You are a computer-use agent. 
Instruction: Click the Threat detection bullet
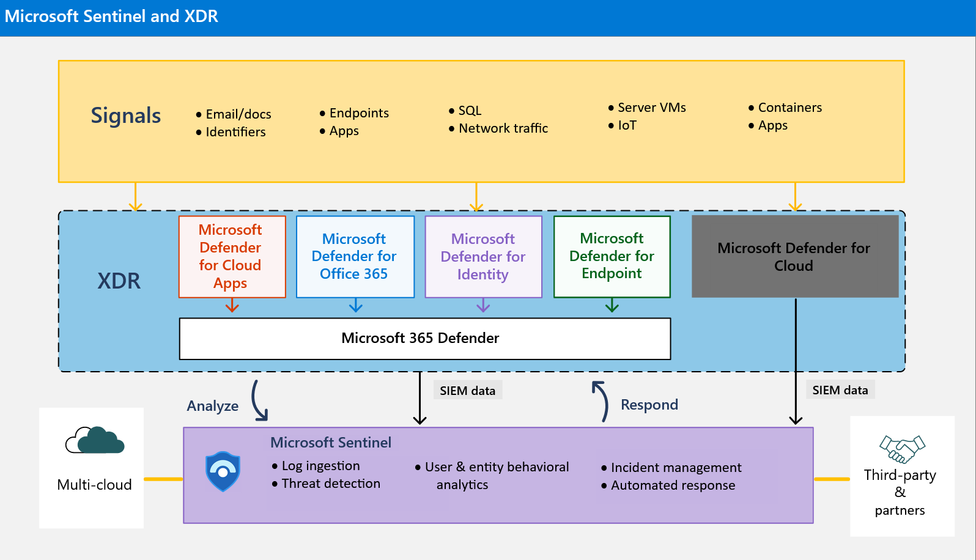click(326, 484)
